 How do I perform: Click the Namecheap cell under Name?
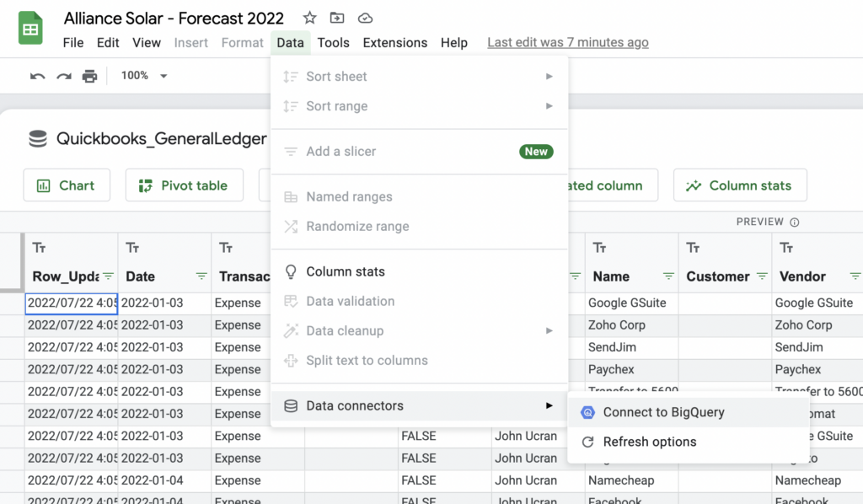point(631,480)
